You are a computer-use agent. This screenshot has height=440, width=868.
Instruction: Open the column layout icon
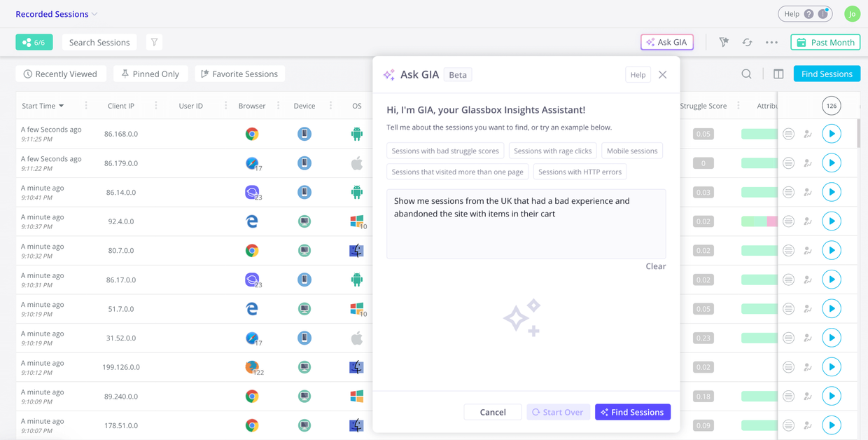tap(778, 74)
